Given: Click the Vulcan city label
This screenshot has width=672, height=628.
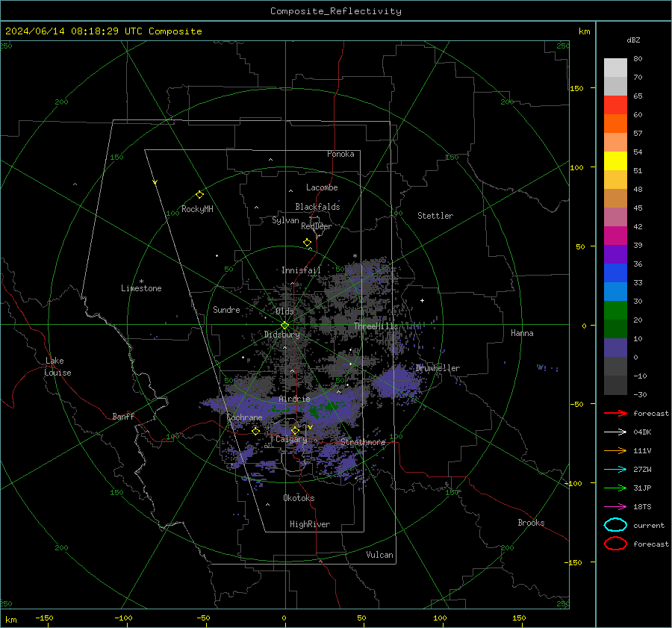Looking at the screenshot, I should tap(379, 555).
